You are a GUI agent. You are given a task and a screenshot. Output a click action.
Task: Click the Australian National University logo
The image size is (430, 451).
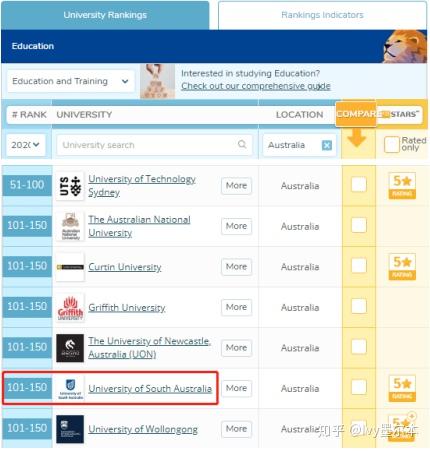click(x=70, y=226)
